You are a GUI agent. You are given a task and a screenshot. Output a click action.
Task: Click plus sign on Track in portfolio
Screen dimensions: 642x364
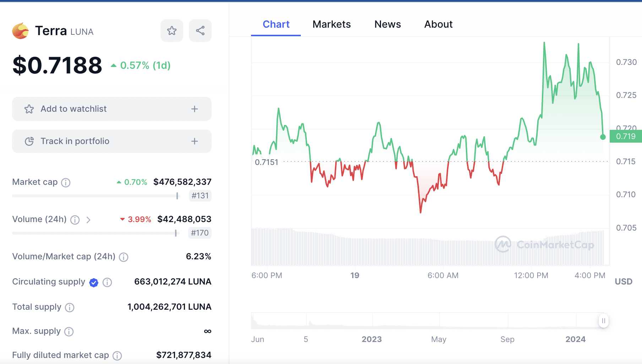[195, 141]
